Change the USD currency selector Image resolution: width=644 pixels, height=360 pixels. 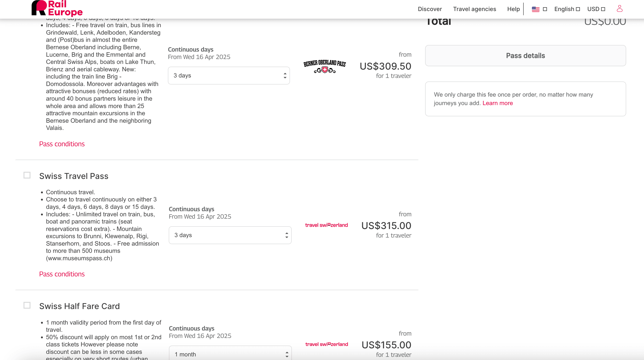click(x=596, y=9)
